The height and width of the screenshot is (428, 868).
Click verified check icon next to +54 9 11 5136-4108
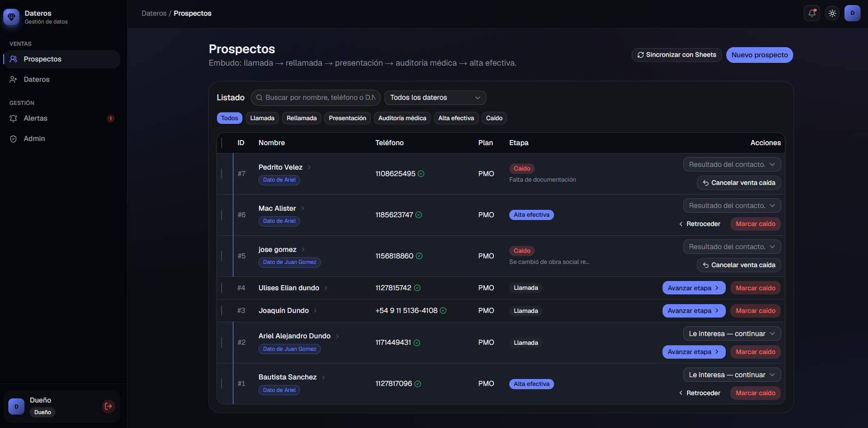click(x=443, y=311)
